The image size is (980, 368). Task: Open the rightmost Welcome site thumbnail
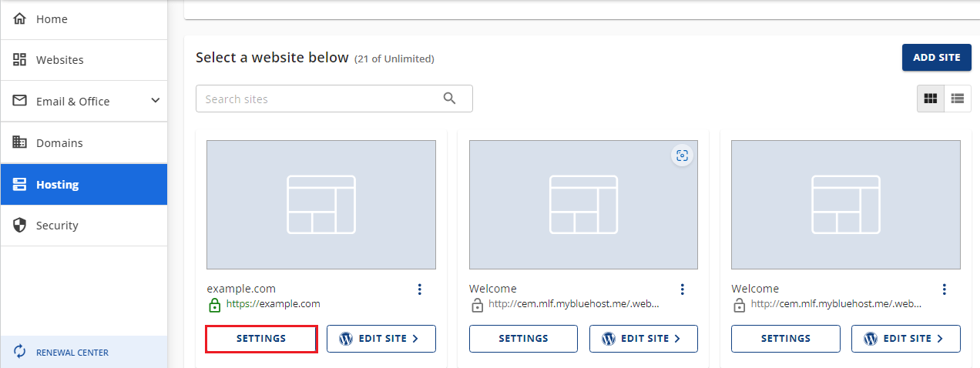[x=846, y=205]
